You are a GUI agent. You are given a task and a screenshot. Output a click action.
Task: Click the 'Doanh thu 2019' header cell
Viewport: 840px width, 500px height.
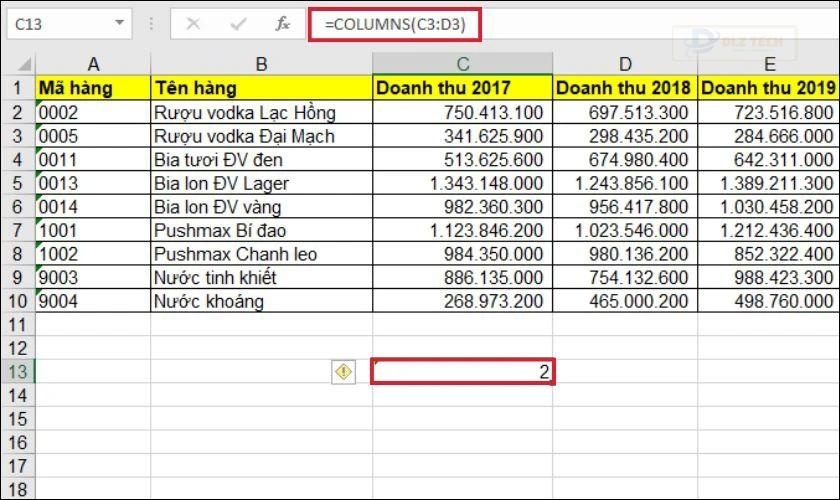point(769,88)
